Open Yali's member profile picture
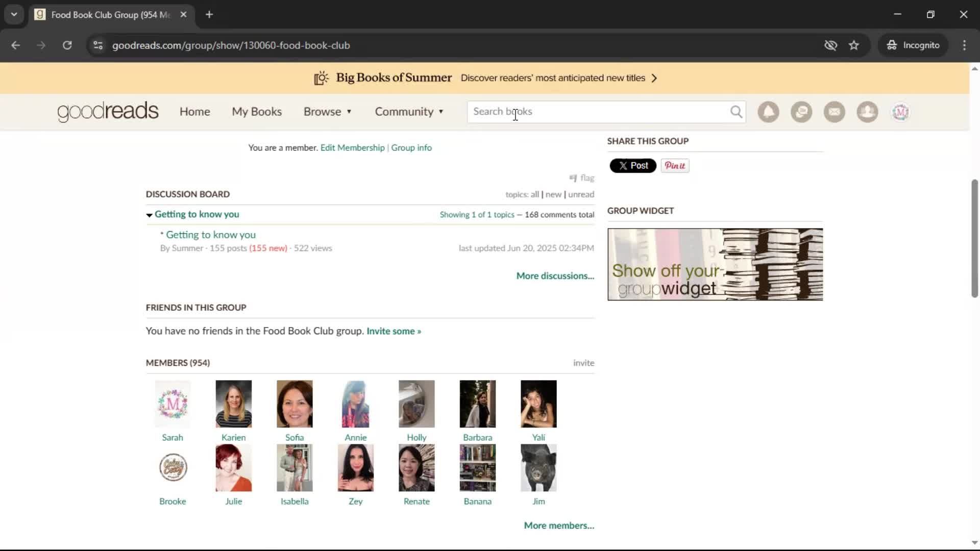Viewport: 980px width, 551px height. tap(538, 404)
